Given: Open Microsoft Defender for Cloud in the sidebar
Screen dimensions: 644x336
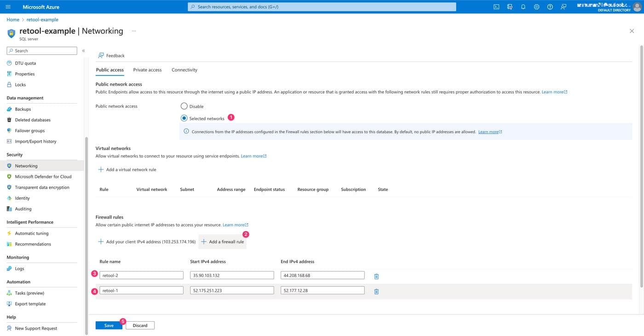Looking at the screenshot, I should click(x=43, y=177).
